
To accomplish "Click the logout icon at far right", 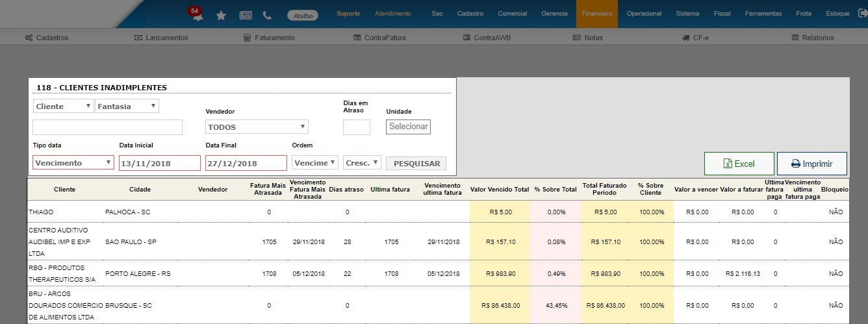I will (x=862, y=14).
